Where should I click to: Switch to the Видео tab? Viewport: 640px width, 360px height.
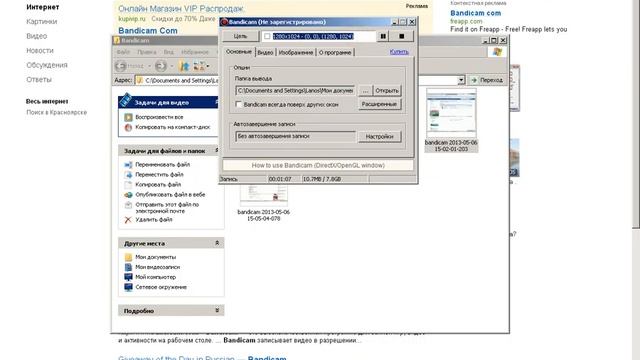[265, 52]
